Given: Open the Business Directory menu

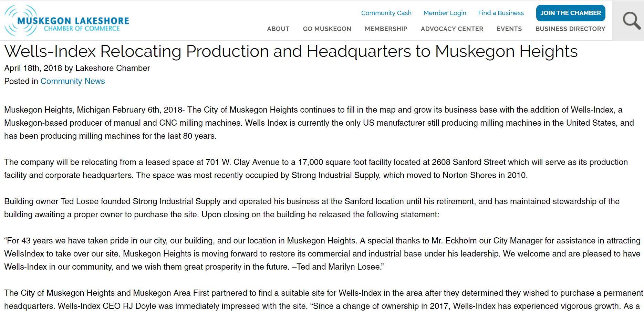Looking at the screenshot, I should pyautogui.click(x=570, y=29).
